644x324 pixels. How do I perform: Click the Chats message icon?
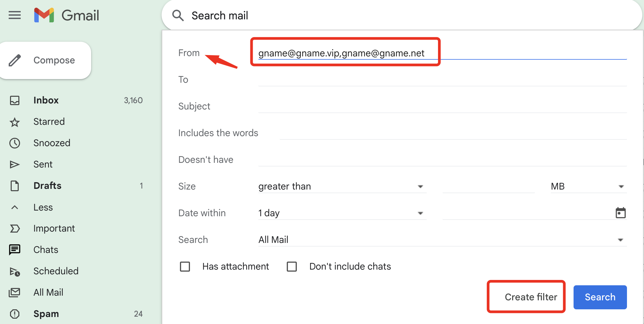pyautogui.click(x=15, y=250)
